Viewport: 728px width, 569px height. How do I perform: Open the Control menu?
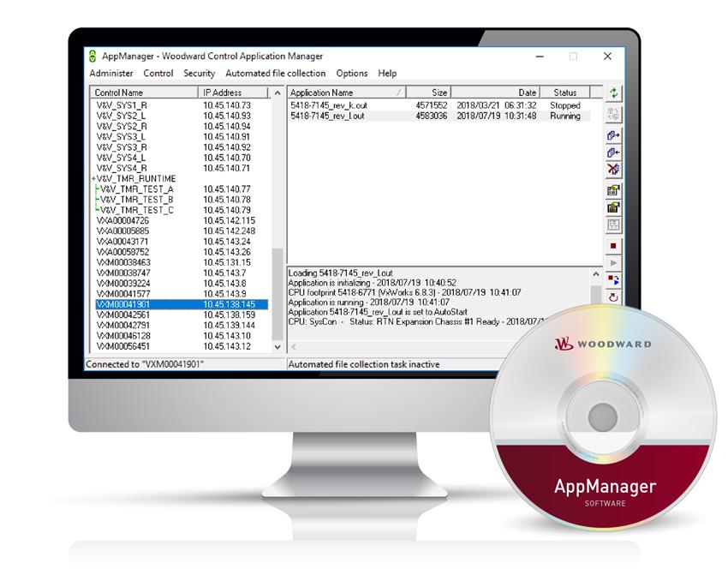pyautogui.click(x=158, y=74)
